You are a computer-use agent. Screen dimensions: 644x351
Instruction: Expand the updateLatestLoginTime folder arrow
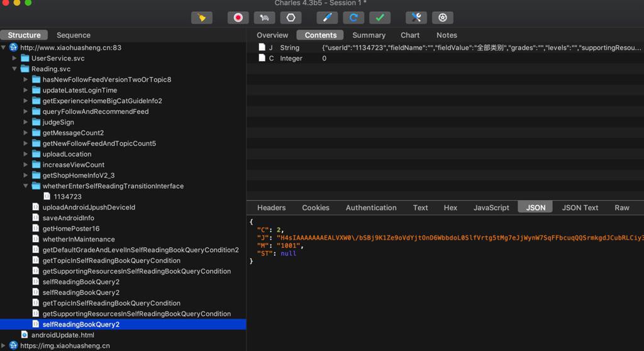coord(25,90)
